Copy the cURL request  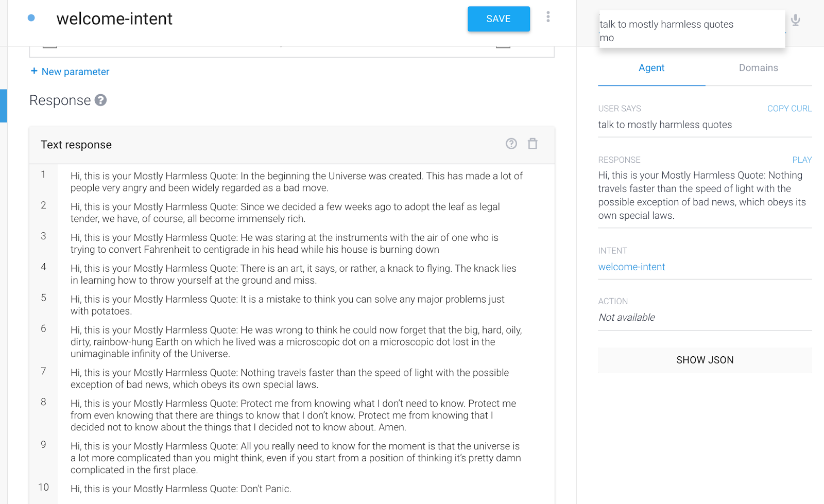pos(789,108)
